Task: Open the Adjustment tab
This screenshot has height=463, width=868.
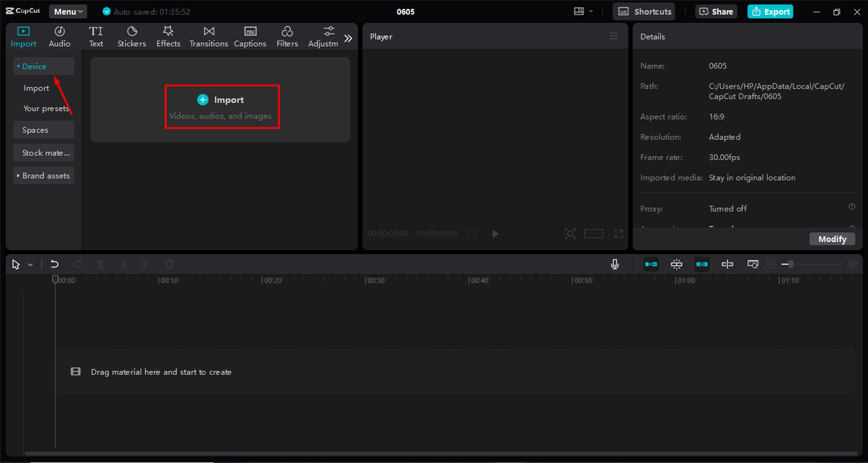Action: tap(323, 37)
